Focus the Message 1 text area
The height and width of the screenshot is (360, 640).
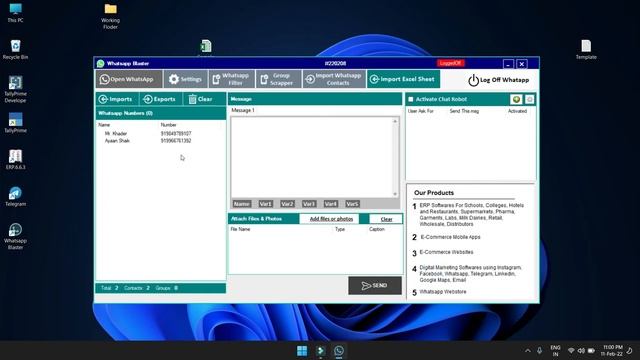311,157
